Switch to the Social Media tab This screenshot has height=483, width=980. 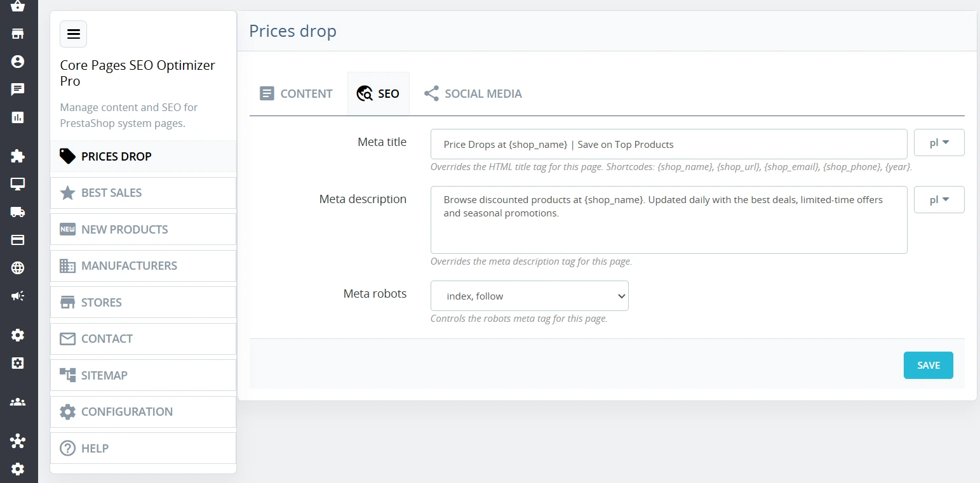473,94
